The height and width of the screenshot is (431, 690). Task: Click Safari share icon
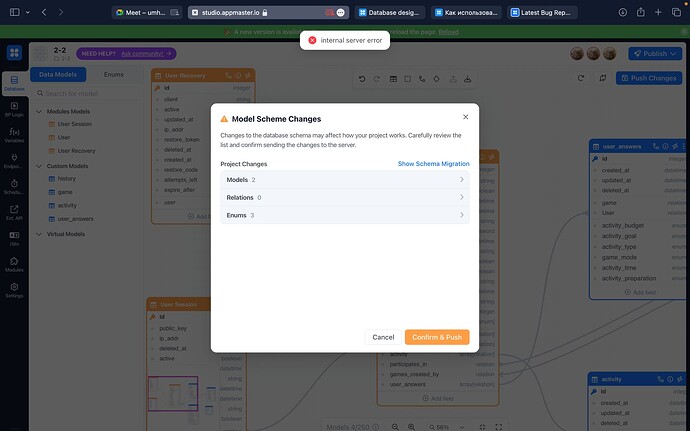(x=641, y=12)
